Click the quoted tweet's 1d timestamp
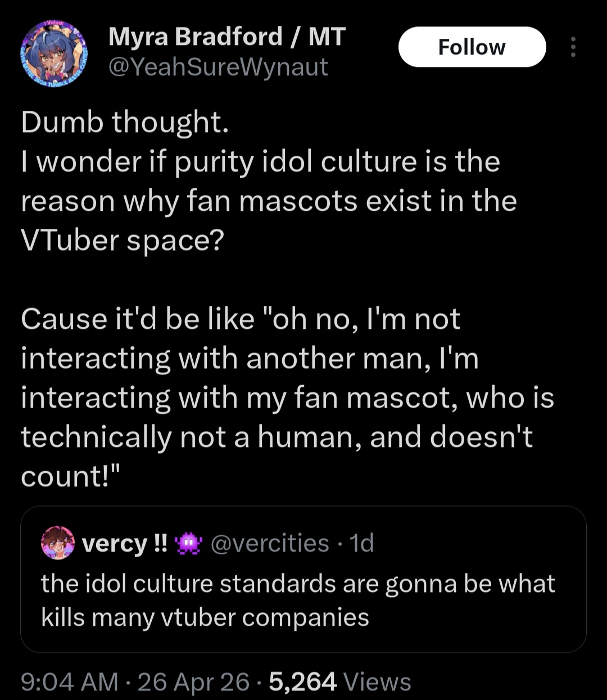 (361, 543)
